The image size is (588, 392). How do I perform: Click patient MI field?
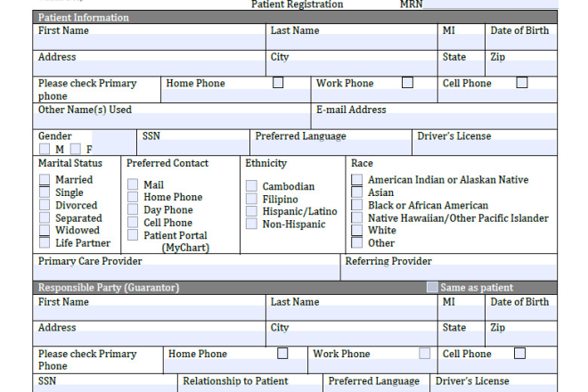[461, 42]
